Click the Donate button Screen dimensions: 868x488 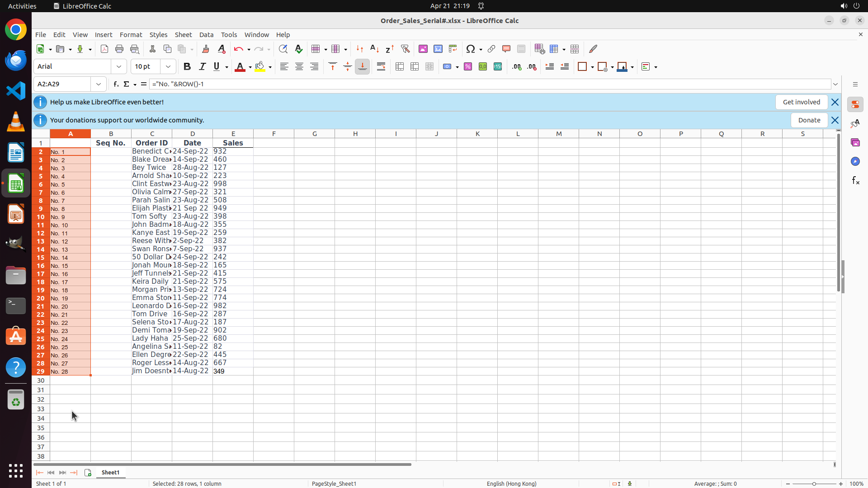tap(809, 120)
